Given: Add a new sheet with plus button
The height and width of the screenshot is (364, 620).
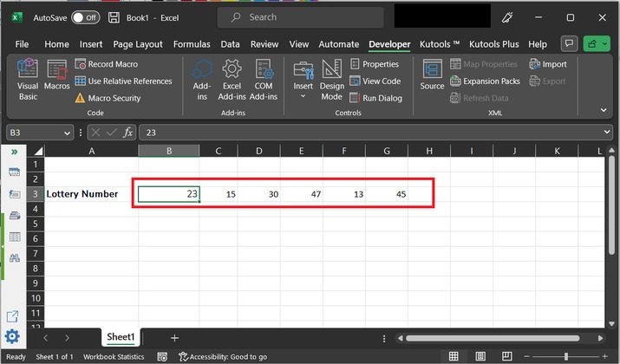Looking at the screenshot, I should (174, 337).
